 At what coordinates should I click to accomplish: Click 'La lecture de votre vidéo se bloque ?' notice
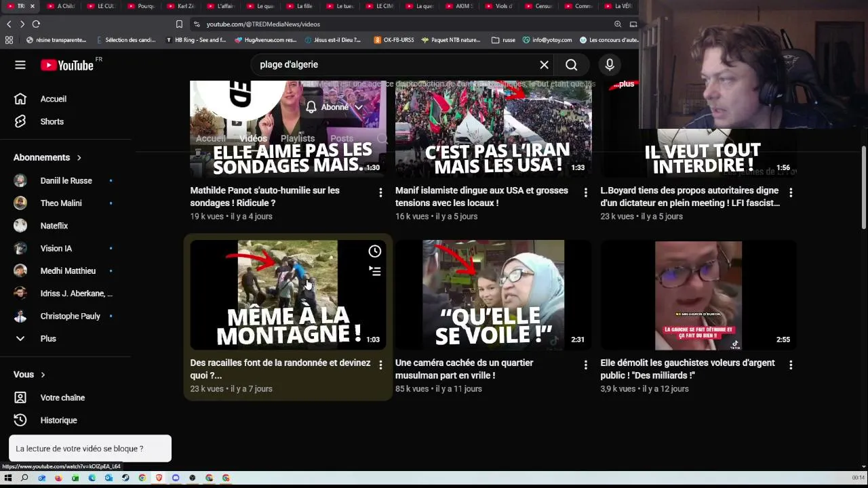tap(90, 449)
